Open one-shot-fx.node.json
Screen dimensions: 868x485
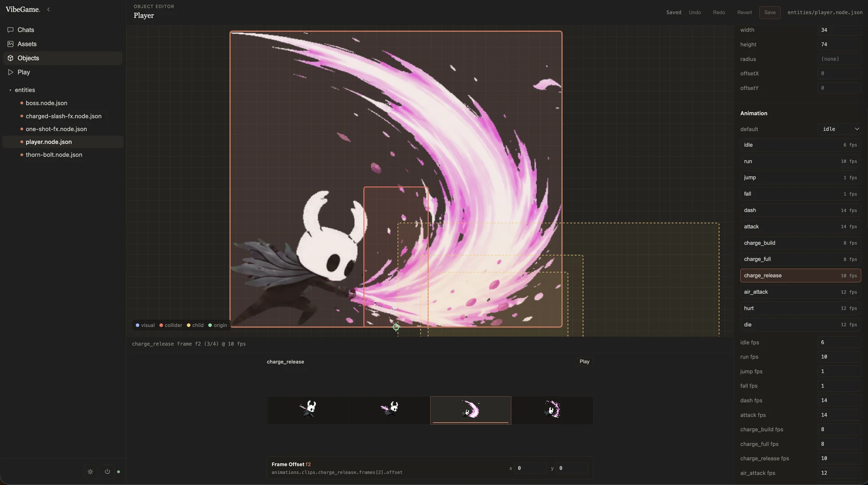(x=63, y=129)
